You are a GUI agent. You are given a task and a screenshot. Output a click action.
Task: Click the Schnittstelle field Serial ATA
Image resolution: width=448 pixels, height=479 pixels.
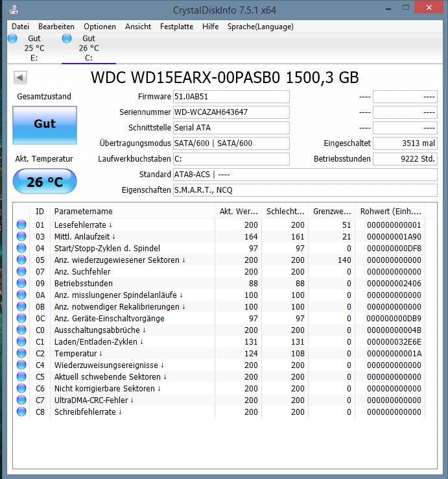point(231,128)
